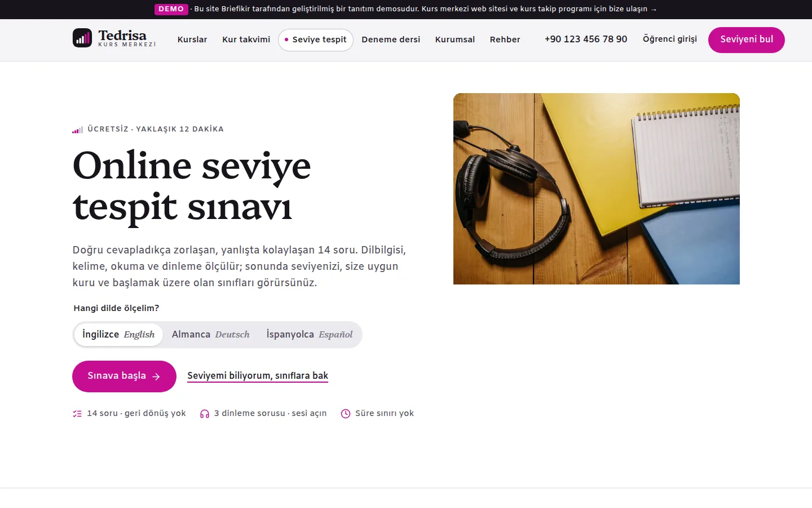Click the Seviyeni bul button
This screenshot has height=508, width=812.
click(747, 40)
